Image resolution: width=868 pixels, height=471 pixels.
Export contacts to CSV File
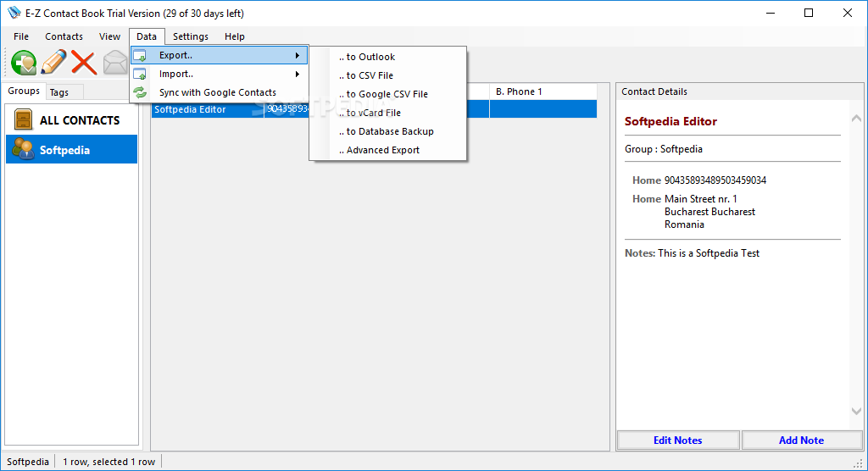tap(387, 75)
